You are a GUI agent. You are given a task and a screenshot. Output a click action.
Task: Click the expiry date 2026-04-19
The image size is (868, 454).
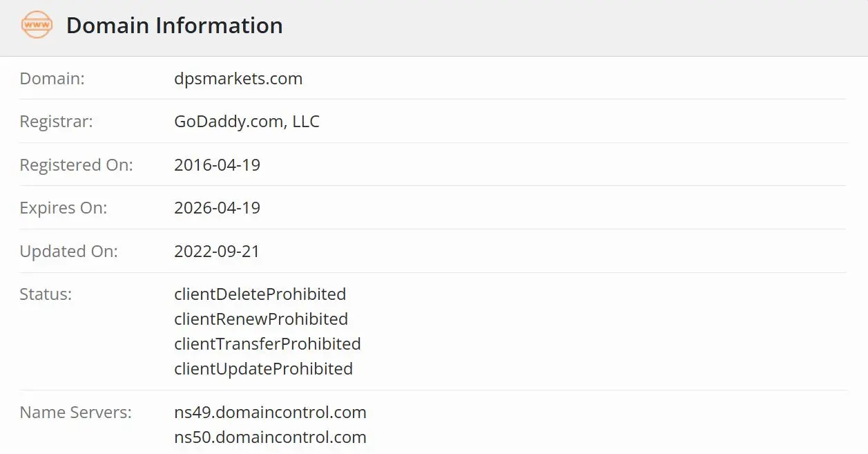click(217, 208)
